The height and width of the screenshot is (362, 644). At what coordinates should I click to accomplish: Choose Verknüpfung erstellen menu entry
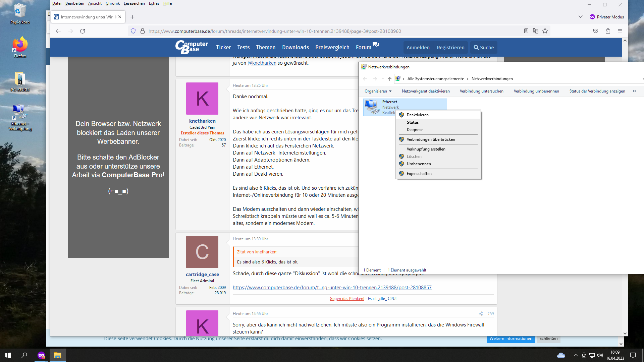click(438, 149)
